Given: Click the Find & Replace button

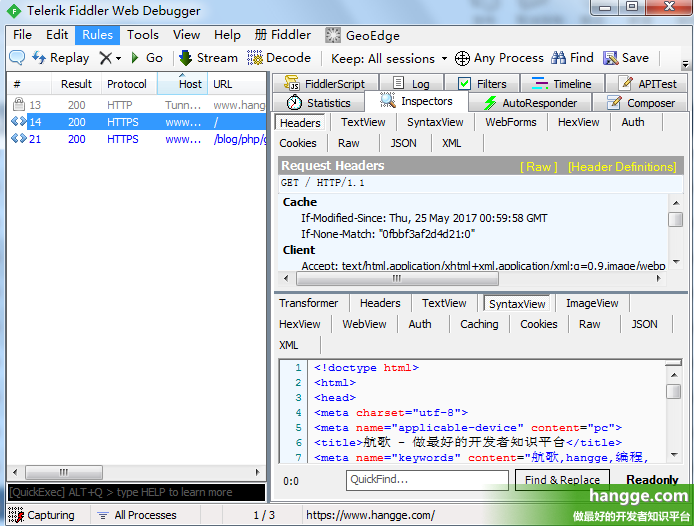Looking at the screenshot, I should click(x=562, y=480).
